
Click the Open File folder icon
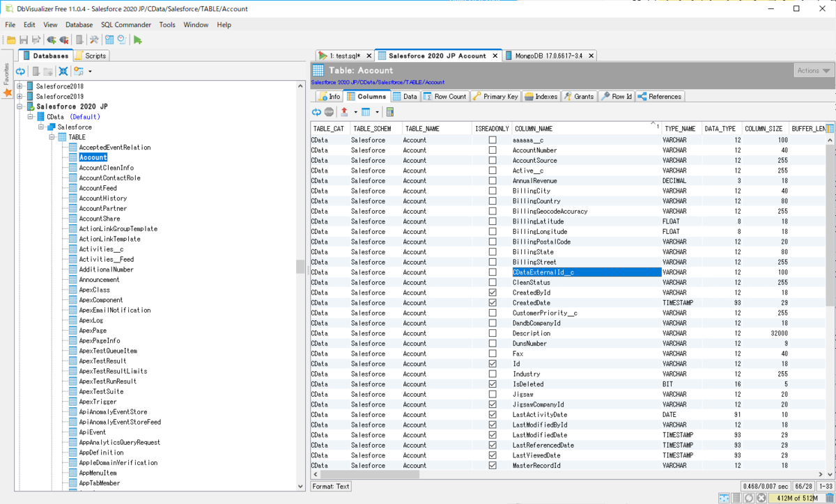click(11, 40)
